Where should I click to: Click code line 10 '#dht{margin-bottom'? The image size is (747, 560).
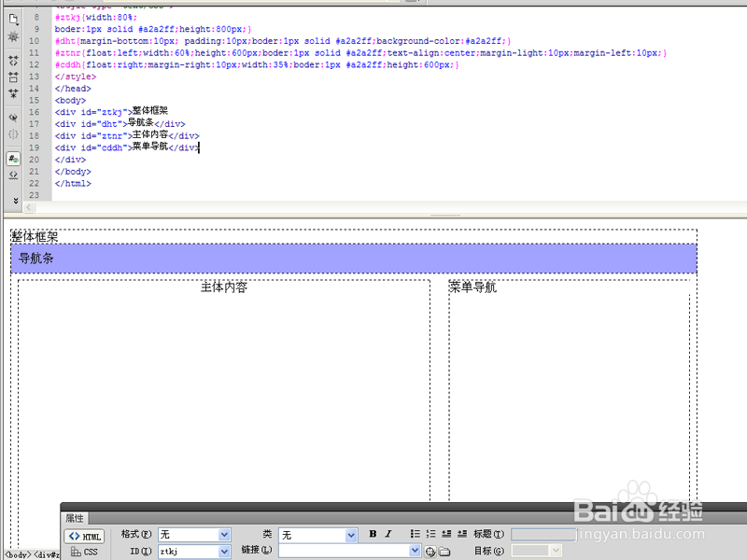pyautogui.click(x=283, y=41)
